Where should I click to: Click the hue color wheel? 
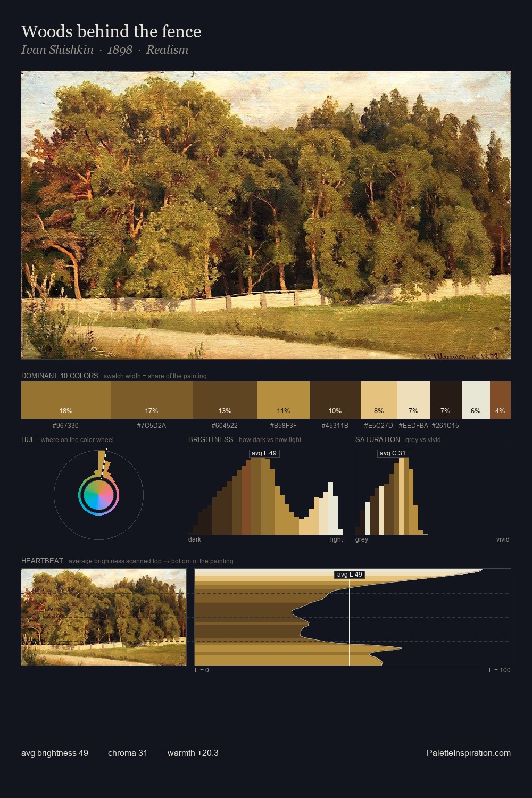click(x=98, y=495)
